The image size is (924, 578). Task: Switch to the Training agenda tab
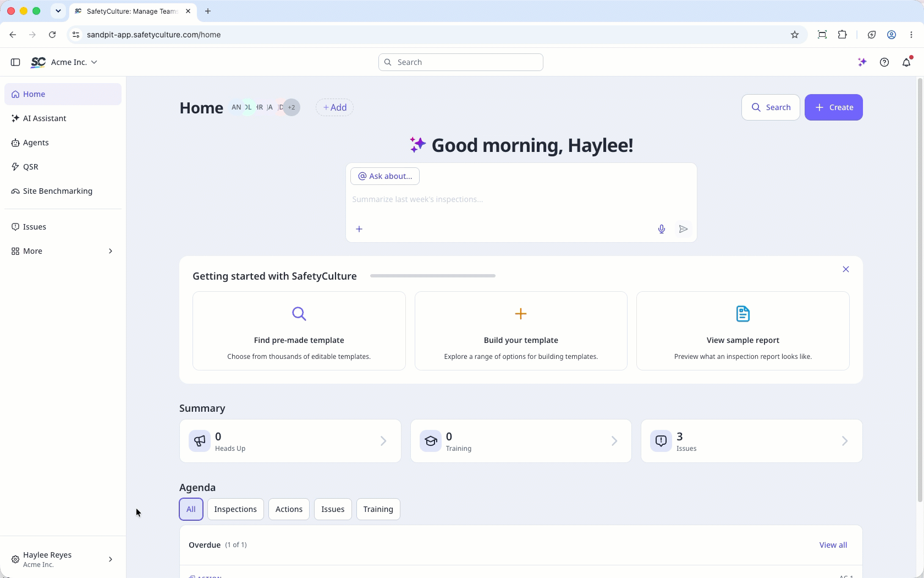click(x=378, y=509)
